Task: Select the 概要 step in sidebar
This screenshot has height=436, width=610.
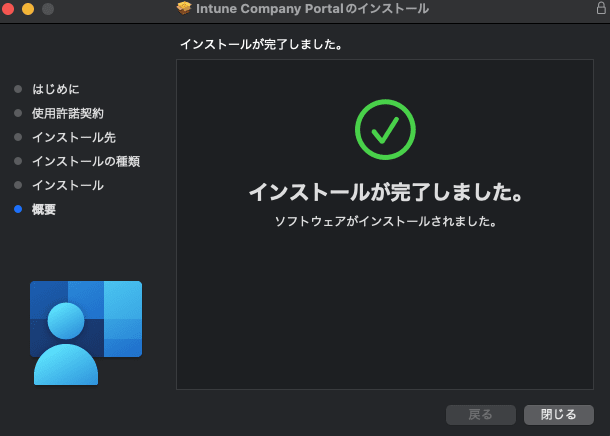Action: 44,209
